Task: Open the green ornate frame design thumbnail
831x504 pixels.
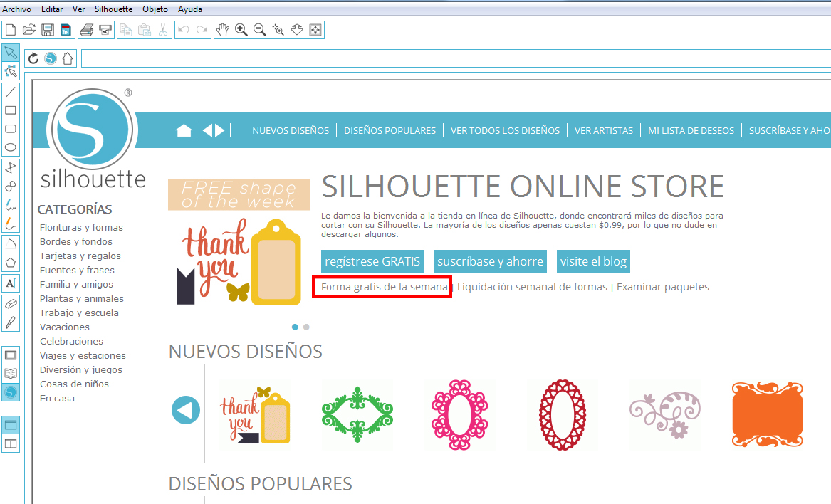Action: click(x=357, y=414)
